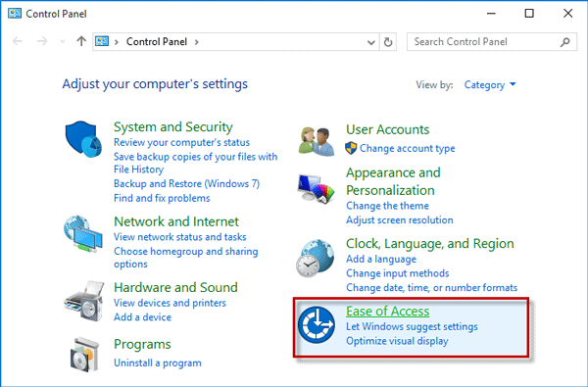This screenshot has height=387, width=588.
Task: Open Ease of Access heading link
Action: (387, 312)
